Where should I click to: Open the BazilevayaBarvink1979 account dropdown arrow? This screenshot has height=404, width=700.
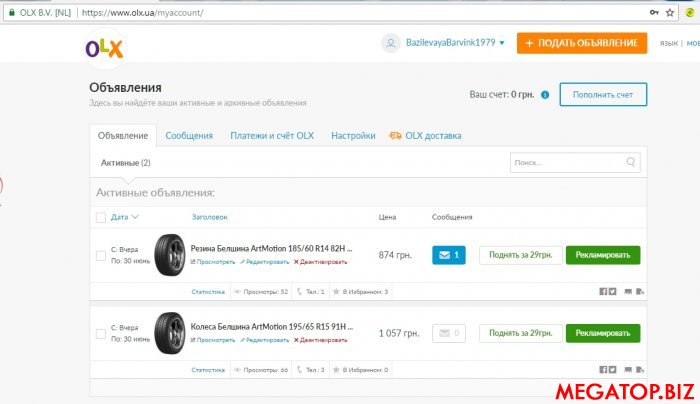tap(502, 43)
